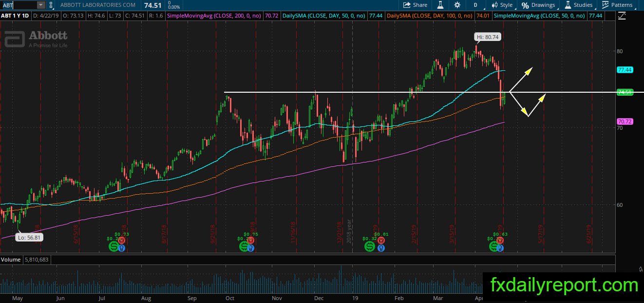Click the Share button
644x303 pixels.
(x=415, y=5)
